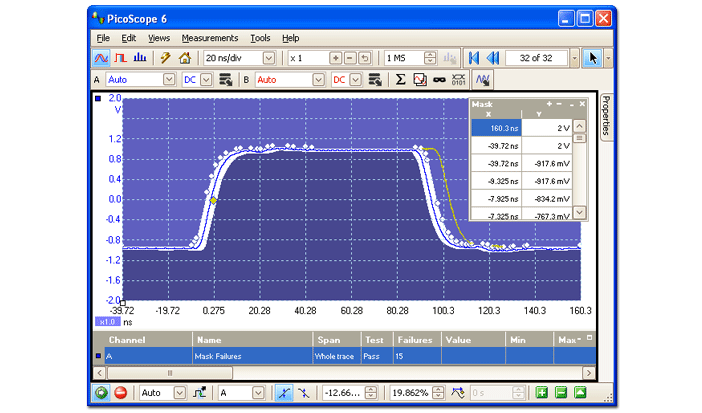Open Reference Waveforms icon

point(420,80)
